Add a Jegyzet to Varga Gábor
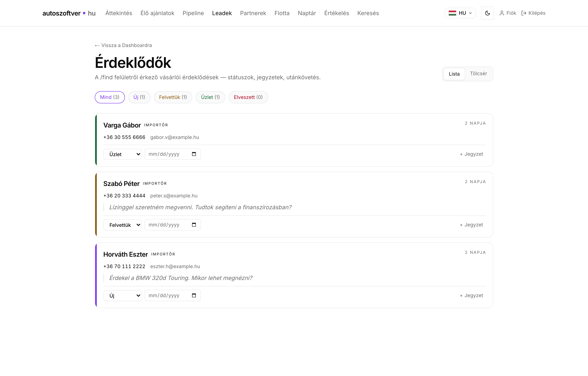588x376 pixels. [x=471, y=154]
